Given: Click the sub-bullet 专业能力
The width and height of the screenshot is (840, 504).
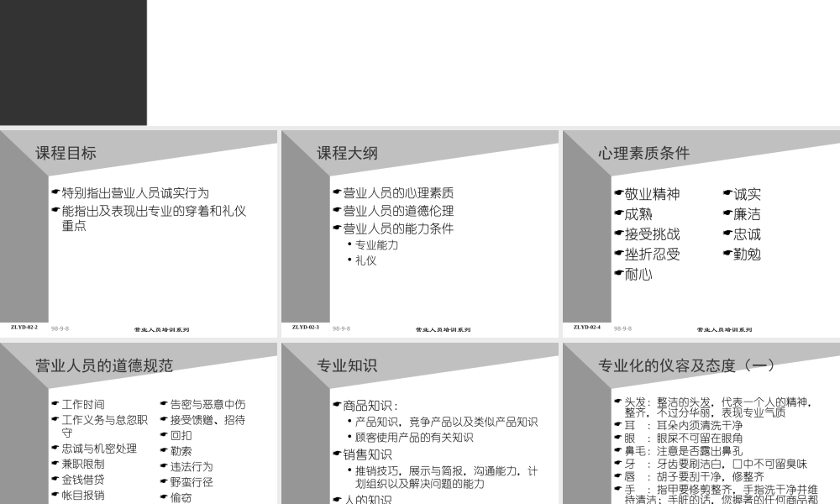Looking at the screenshot, I should (x=376, y=245).
